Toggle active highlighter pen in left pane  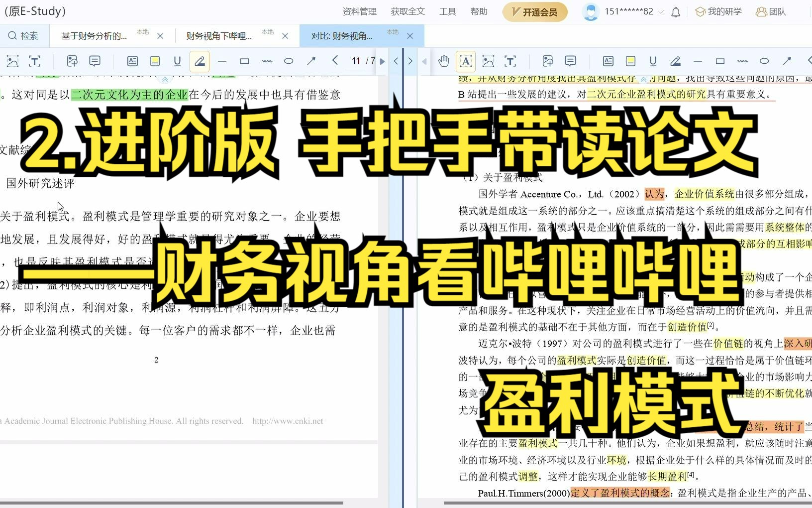tap(200, 61)
